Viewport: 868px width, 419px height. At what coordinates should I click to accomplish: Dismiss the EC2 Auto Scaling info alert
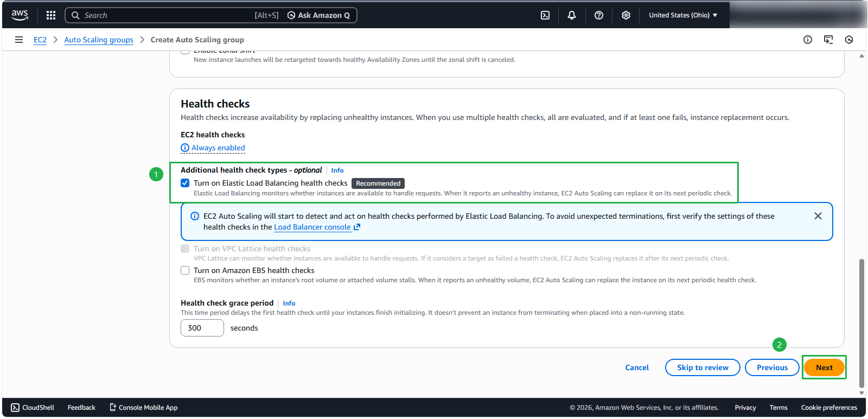[x=818, y=216]
